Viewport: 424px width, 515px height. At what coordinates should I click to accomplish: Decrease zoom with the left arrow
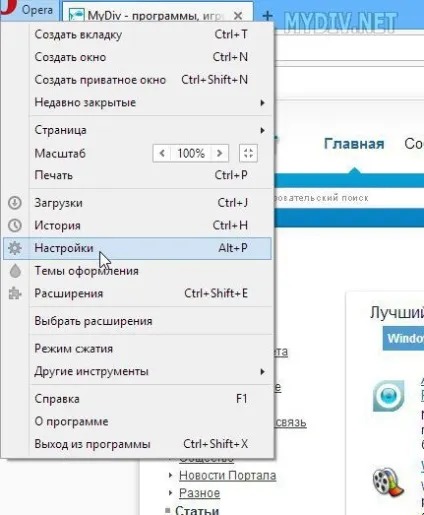(162, 153)
